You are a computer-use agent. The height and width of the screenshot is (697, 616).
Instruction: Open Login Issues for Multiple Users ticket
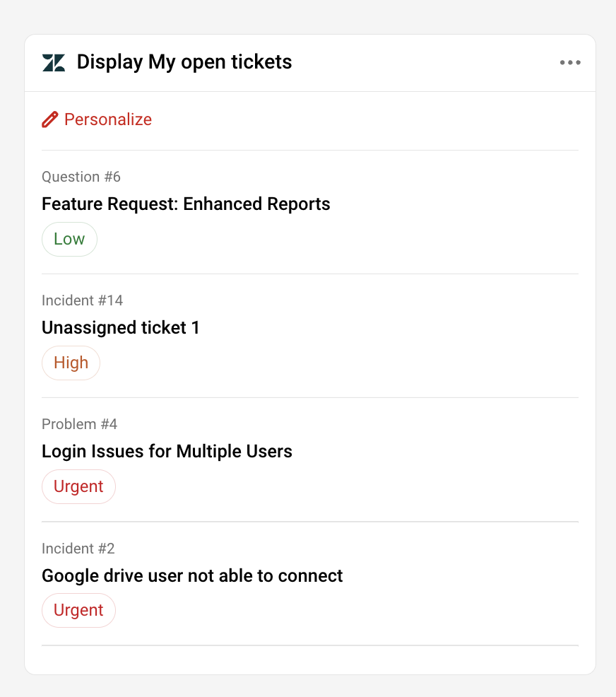coord(167,452)
